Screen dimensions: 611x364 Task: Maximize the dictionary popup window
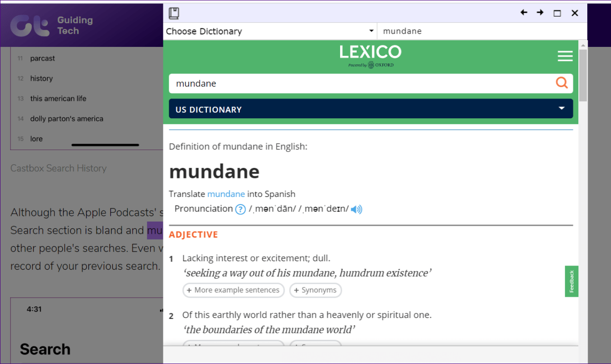(557, 13)
